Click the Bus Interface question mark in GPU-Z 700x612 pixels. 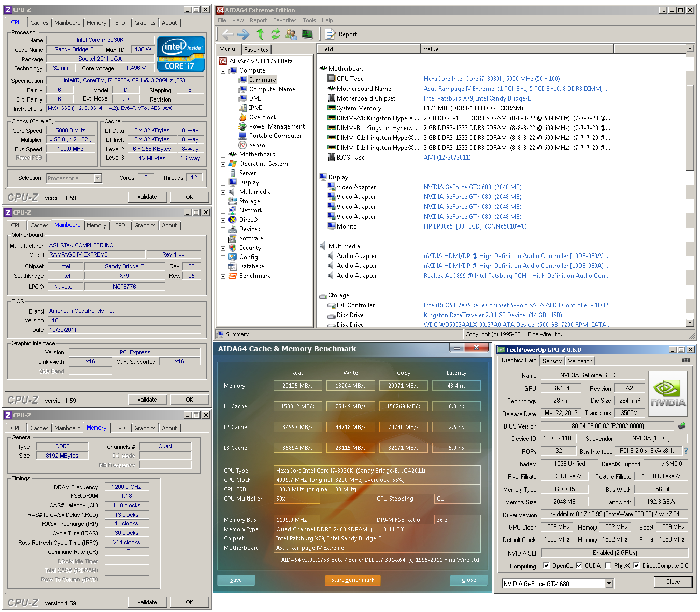point(686,451)
